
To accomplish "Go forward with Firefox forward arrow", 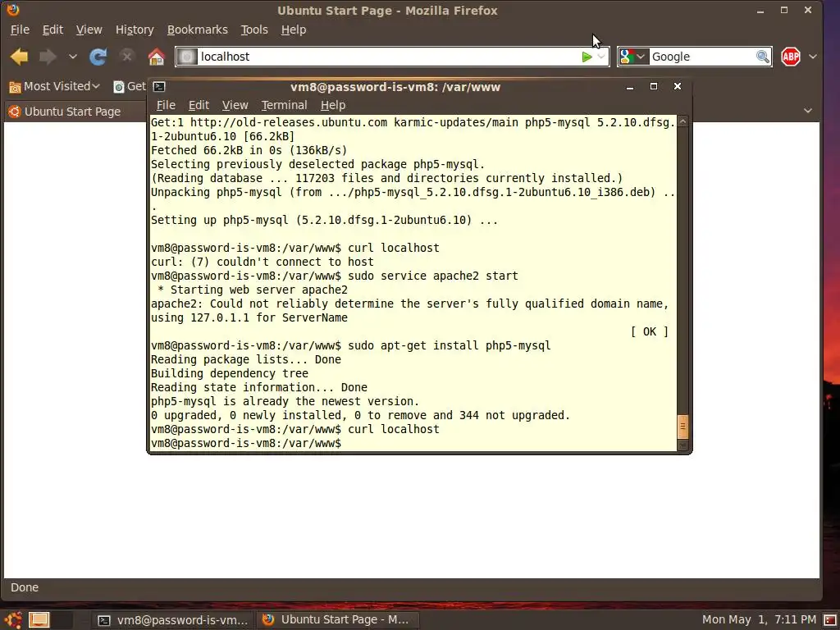I will click(48, 57).
